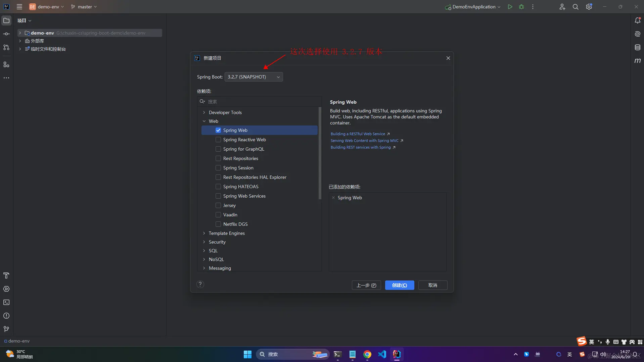
Task: Check the Vaadin dependency
Action: (x=218, y=215)
